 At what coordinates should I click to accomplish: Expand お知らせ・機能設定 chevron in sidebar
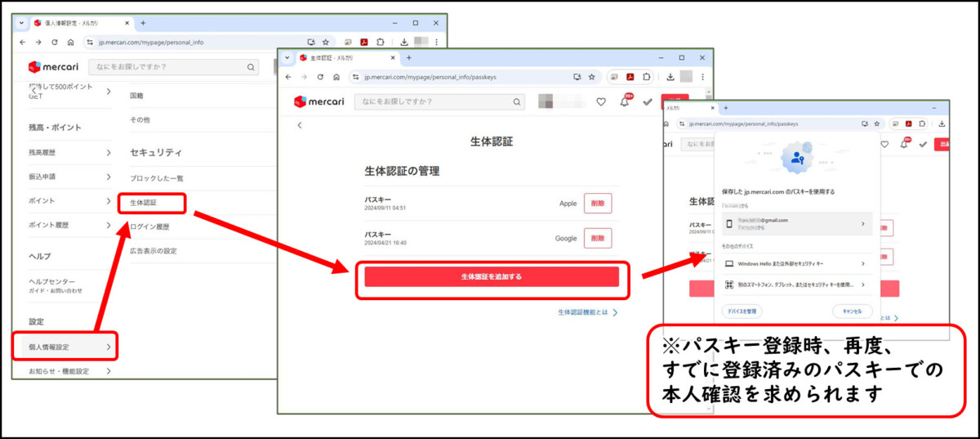coord(109,371)
